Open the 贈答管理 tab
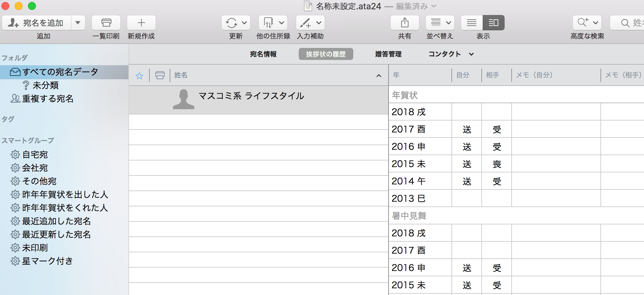Image resolution: width=644 pixels, height=295 pixels. [388, 54]
